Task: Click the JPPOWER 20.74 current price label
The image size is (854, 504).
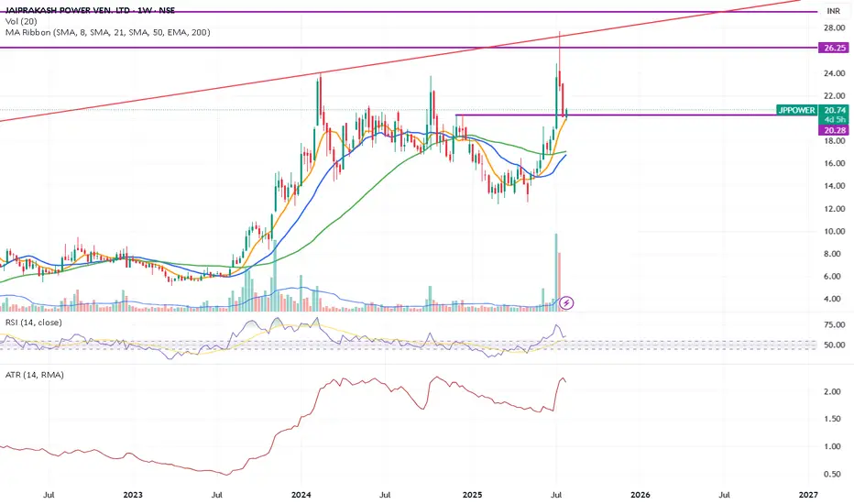Action: pos(812,110)
